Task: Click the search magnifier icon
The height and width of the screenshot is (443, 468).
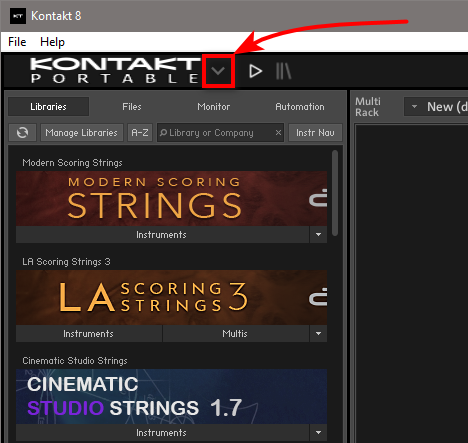Action: tap(163, 133)
